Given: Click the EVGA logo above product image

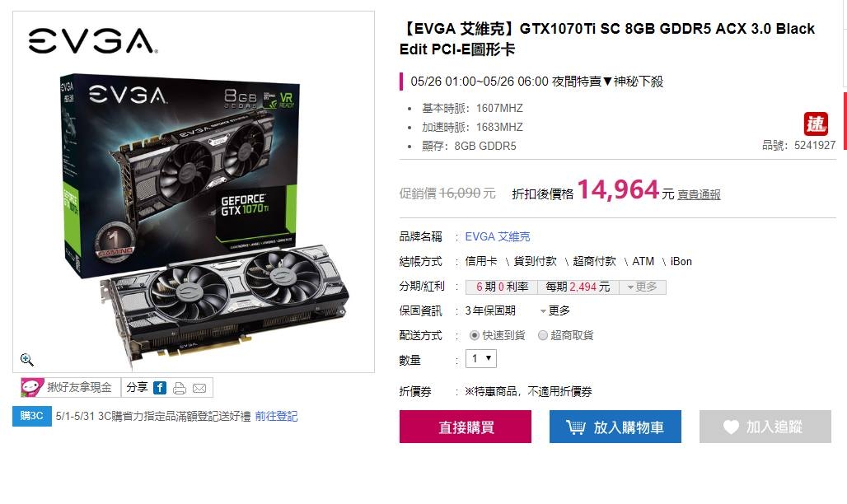Looking at the screenshot, I should [x=93, y=41].
